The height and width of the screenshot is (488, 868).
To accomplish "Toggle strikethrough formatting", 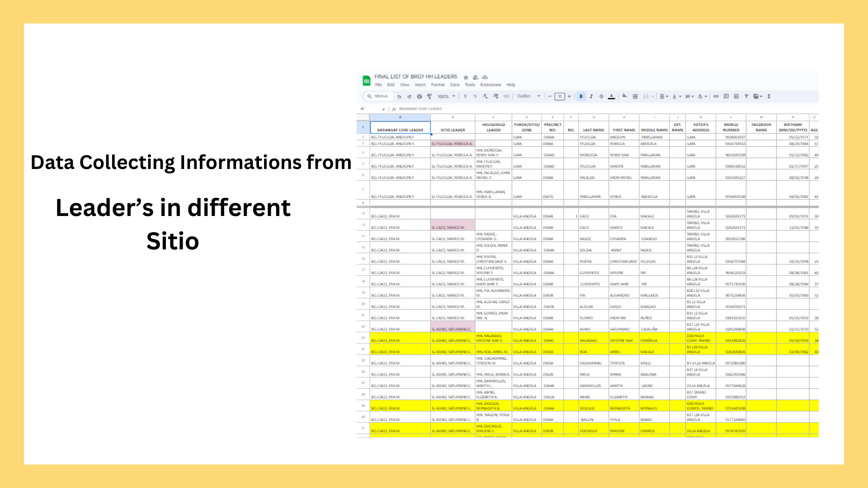I will (x=601, y=96).
